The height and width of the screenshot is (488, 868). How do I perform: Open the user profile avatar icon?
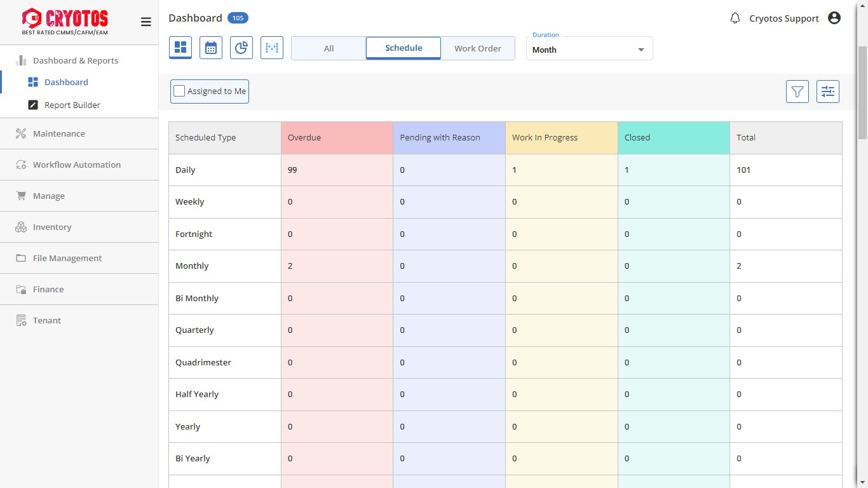834,18
